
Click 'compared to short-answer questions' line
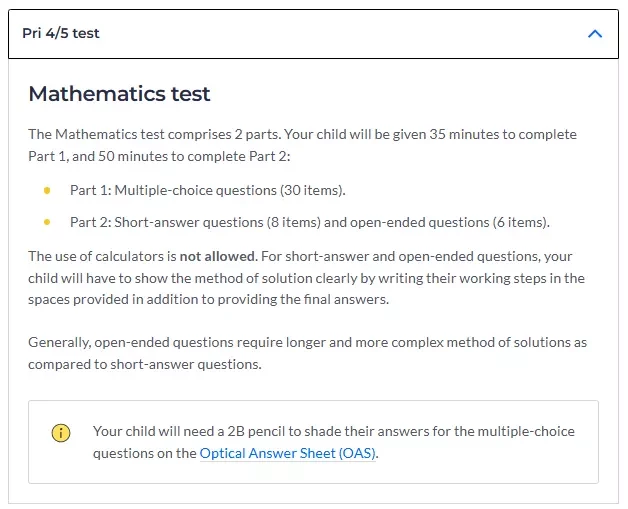[x=145, y=364]
